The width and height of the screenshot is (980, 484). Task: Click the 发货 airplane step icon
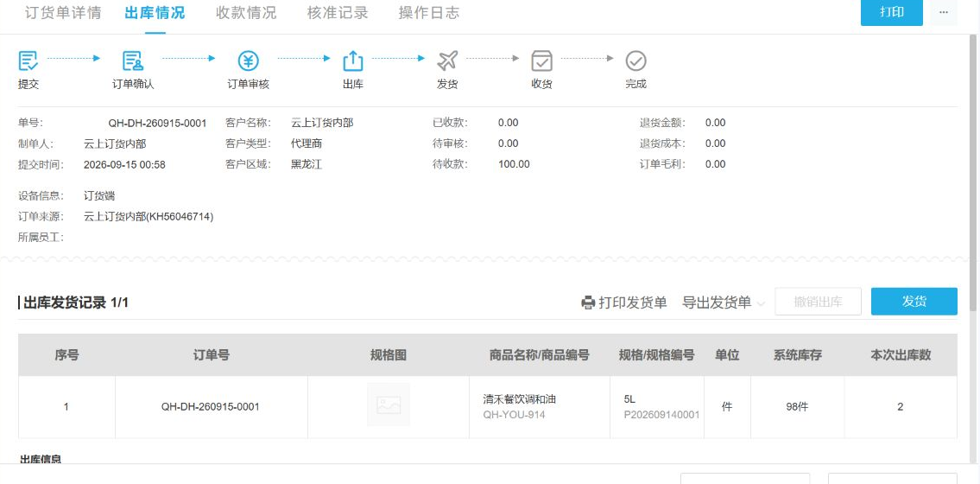point(447,60)
